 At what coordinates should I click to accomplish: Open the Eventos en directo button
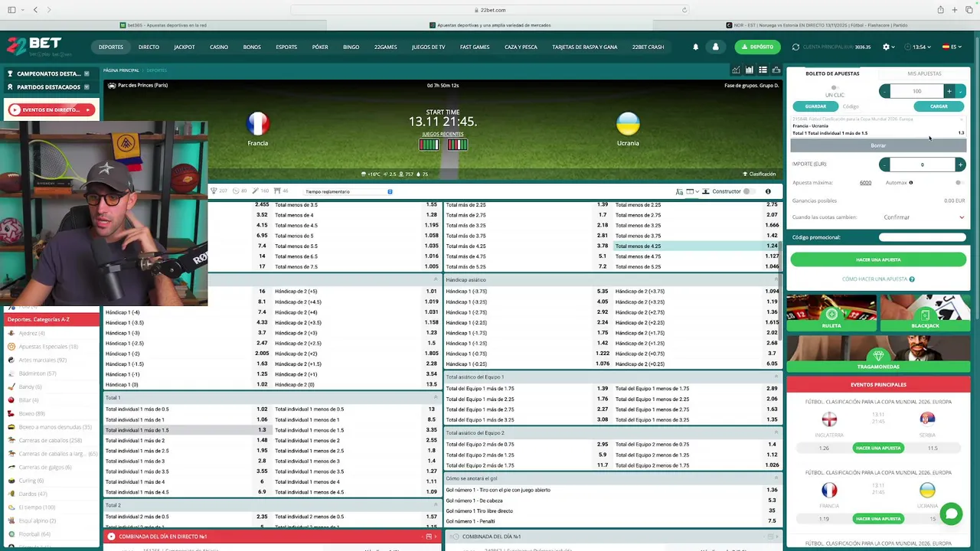51,110
